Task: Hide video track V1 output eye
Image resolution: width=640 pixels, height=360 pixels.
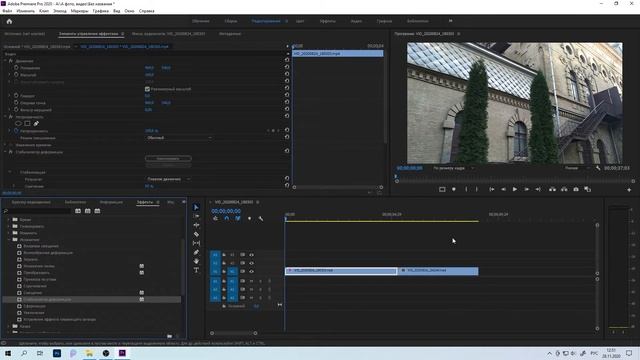Action: [251, 271]
